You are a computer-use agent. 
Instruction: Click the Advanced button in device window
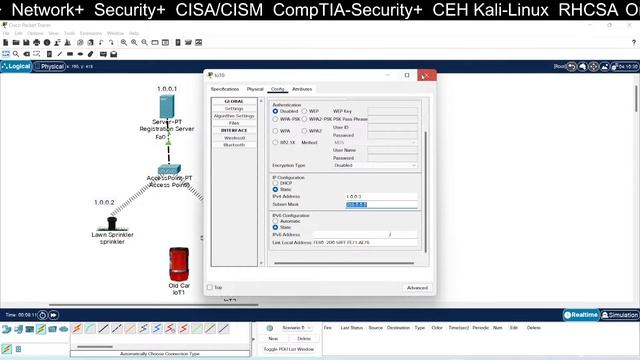pos(417,288)
